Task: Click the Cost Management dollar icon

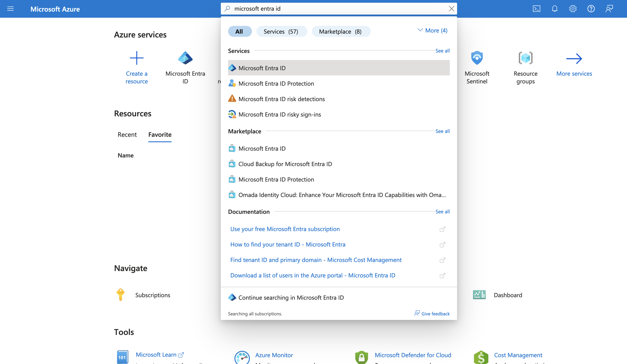Action: [x=481, y=358]
